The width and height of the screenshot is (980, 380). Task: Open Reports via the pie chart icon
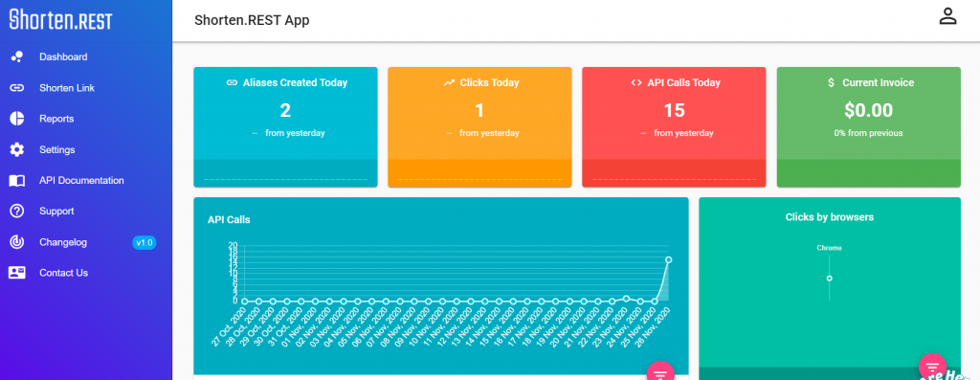(17, 119)
